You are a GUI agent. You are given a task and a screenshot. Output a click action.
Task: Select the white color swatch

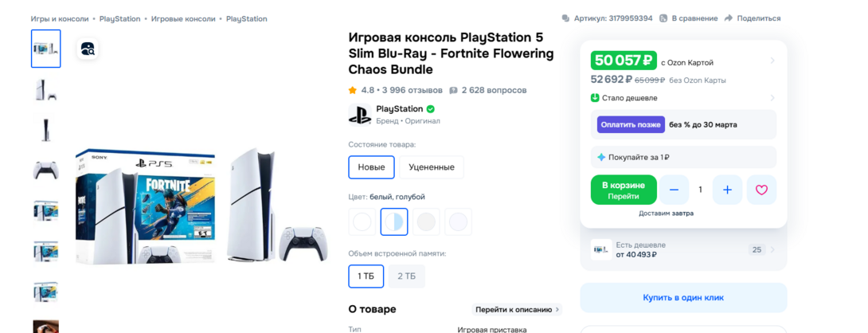click(362, 221)
